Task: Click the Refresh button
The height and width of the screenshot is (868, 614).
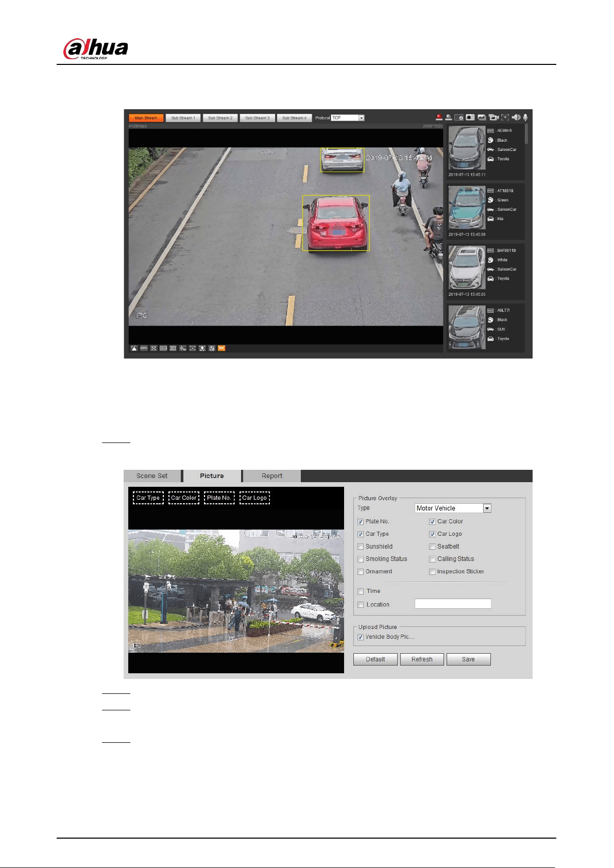Action: [422, 659]
